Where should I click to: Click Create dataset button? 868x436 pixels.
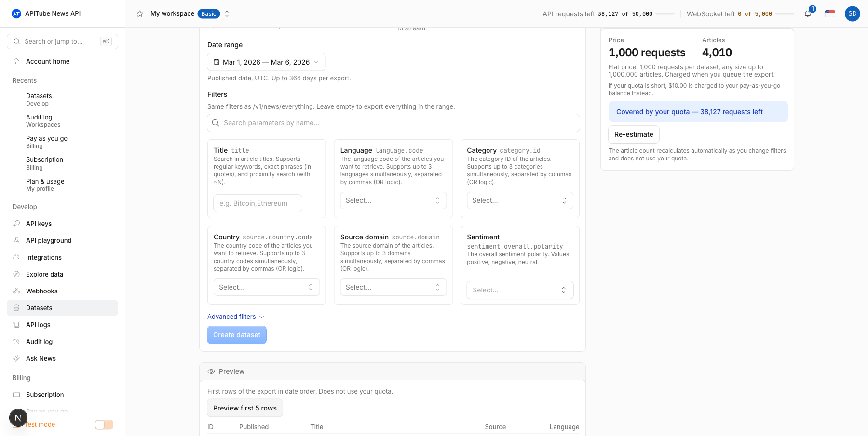tap(237, 335)
